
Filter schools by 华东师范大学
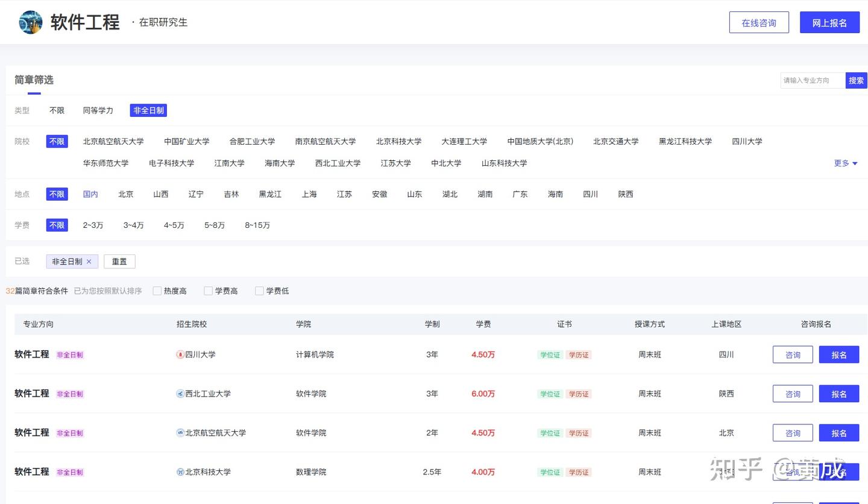tap(106, 163)
